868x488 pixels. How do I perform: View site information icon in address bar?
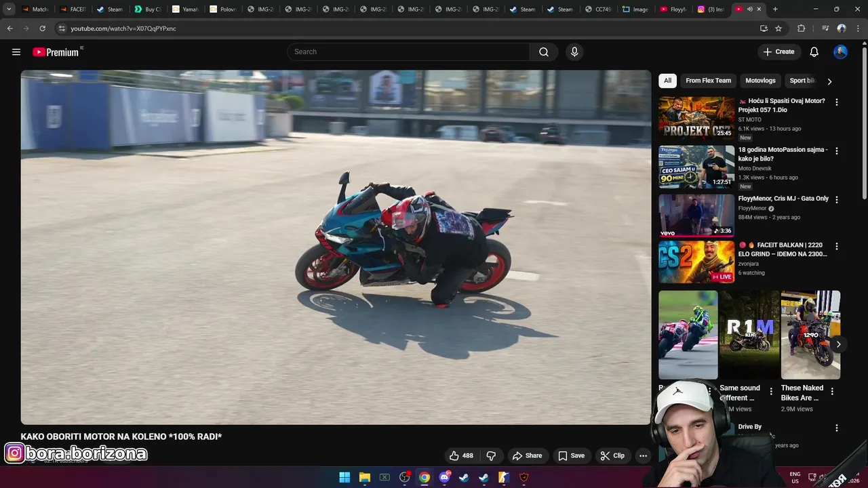62,28
